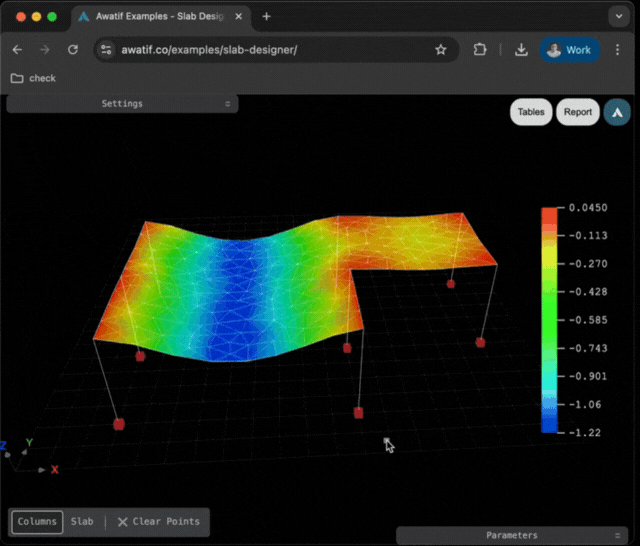The image size is (640, 546).
Task: Click the legend value -1.22
Action: tap(584, 433)
